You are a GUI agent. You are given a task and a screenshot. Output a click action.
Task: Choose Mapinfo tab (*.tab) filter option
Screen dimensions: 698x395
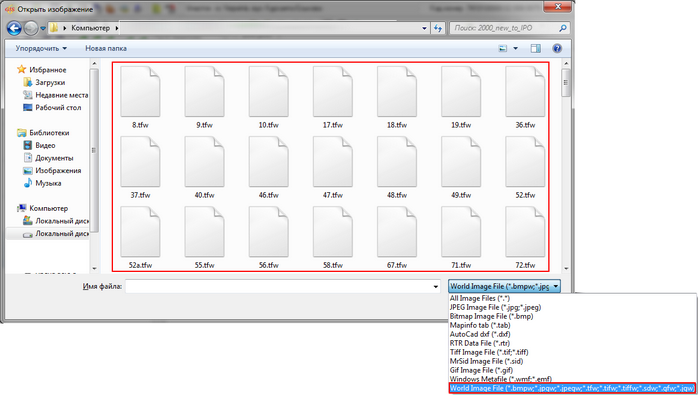(480, 325)
